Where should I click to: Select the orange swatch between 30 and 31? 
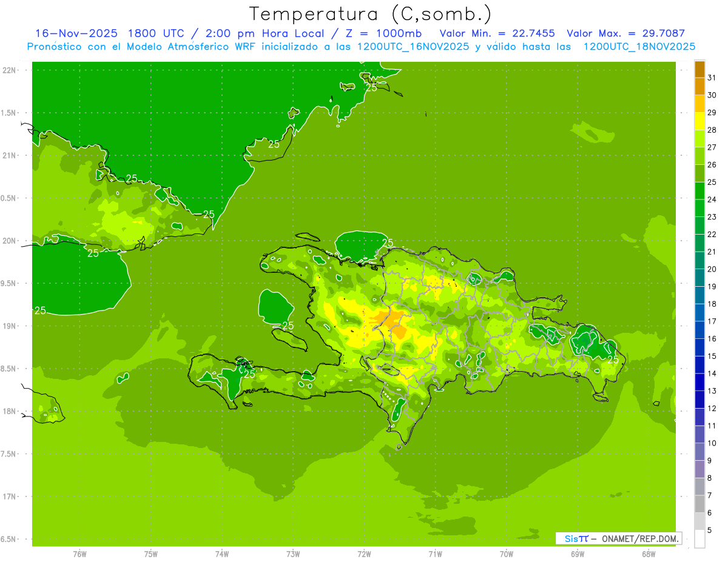pos(699,86)
